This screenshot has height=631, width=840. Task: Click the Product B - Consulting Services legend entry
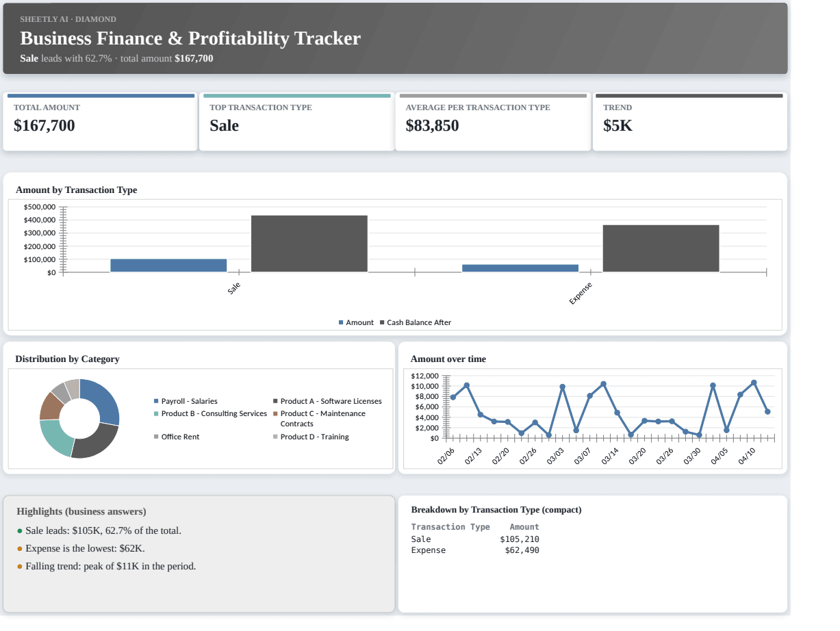tap(210, 413)
